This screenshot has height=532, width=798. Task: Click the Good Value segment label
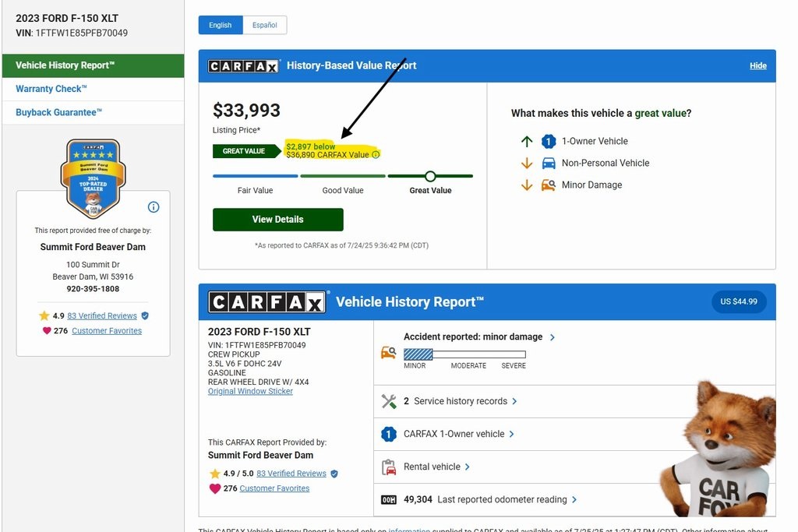pyautogui.click(x=343, y=191)
